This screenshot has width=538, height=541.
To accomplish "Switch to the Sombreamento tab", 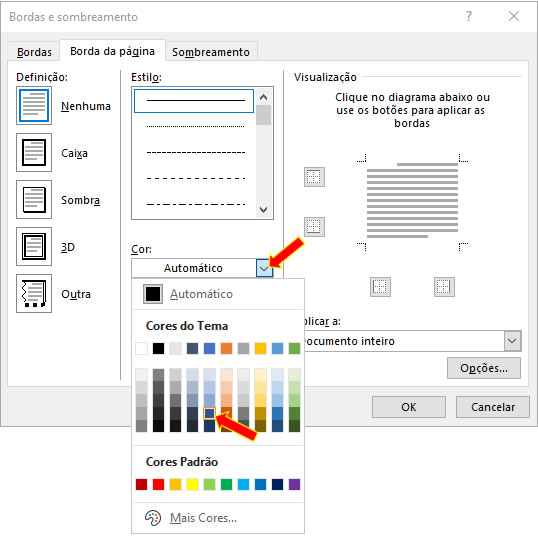I will [211, 52].
